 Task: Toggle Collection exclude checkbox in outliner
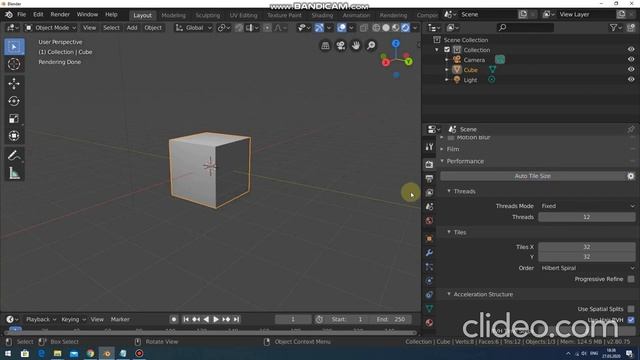(x=447, y=50)
